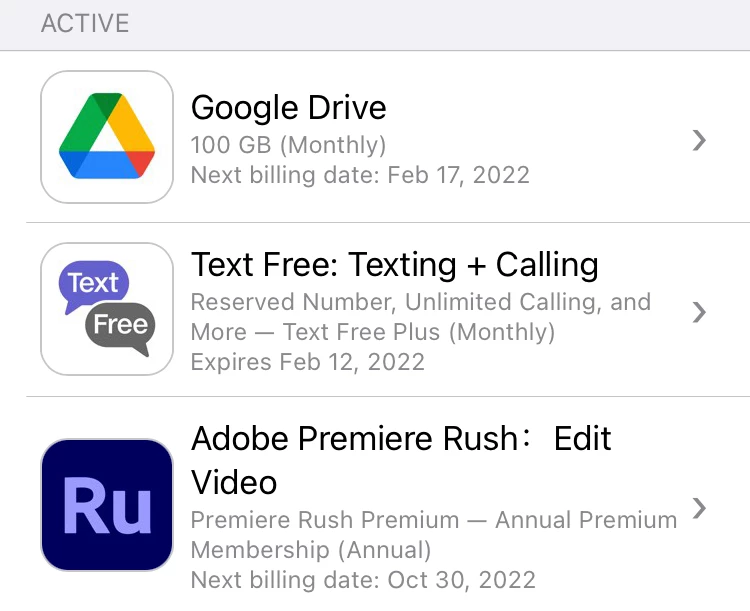Tap the ACTIVE section header
The width and height of the screenshot is (750, 611).
(x=85, y=23)
